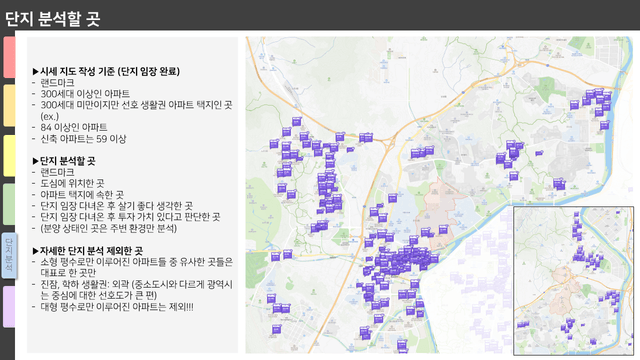Click the arrow beside 자세한 단지 분석 제외한 곳

[x=36, y=251]
